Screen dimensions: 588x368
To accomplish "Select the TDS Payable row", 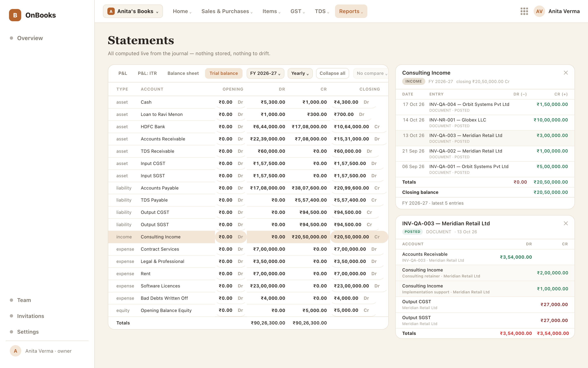I will click(248, 200).
